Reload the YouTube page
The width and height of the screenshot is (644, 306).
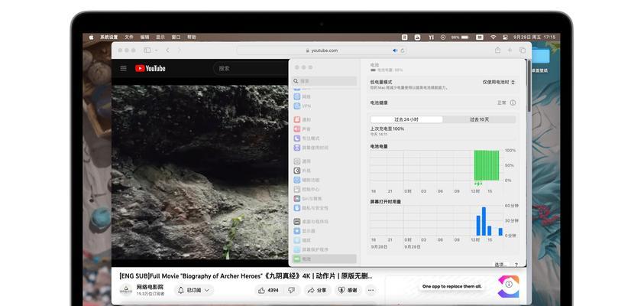pyautogui.click(x=403, y=50)
